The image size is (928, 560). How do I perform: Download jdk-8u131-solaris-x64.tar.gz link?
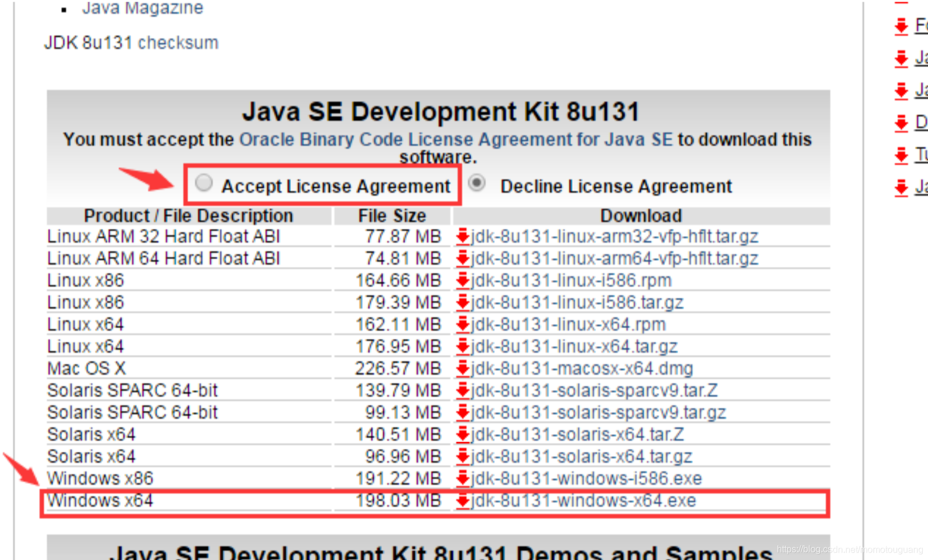(x=581, y=456)
